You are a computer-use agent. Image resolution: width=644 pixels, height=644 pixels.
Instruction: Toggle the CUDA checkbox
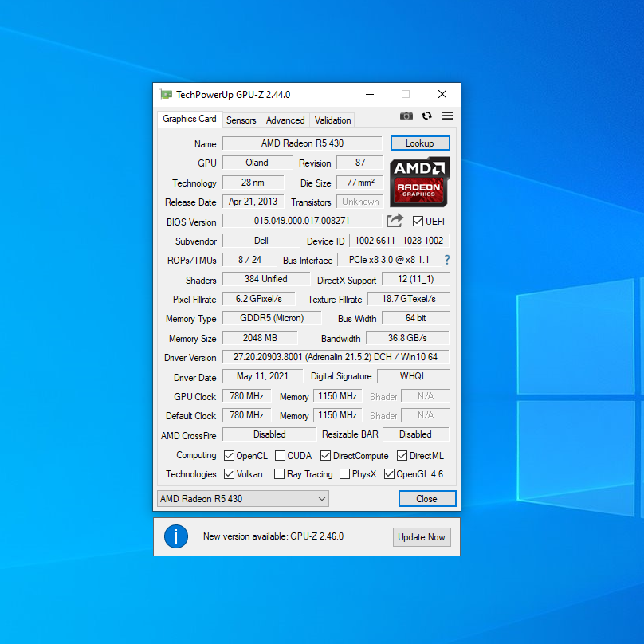coord(281,456)
